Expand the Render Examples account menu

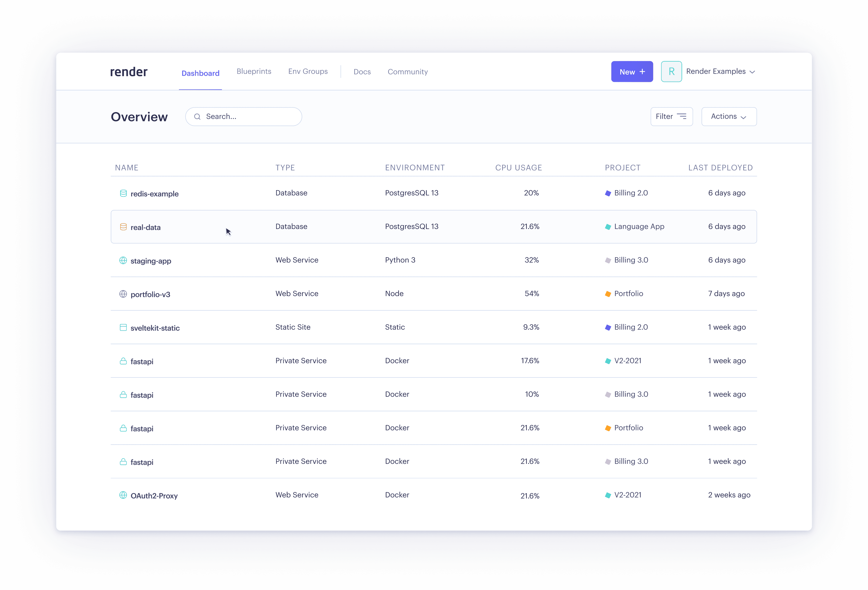click(x=721, y=72)
